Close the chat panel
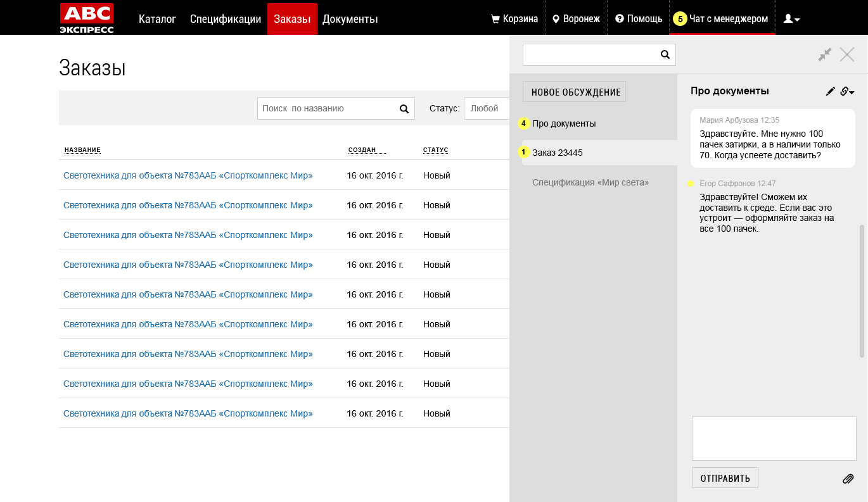This screenshot has width=868, height=502. [x=847, y=54]
